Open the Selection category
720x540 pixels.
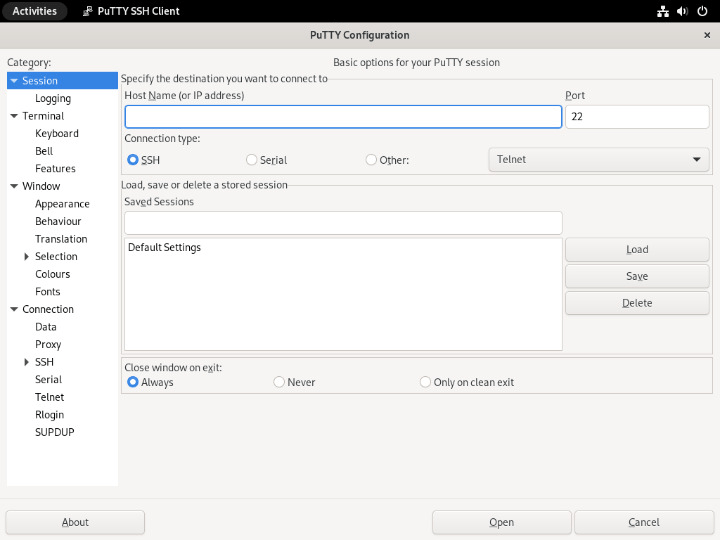coord(56,257)
